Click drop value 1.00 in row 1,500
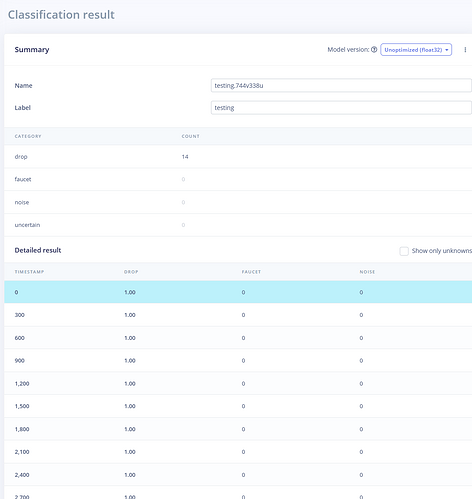This screenshot has height=499, width=472. pyautogui.click(x=130, y=406)
